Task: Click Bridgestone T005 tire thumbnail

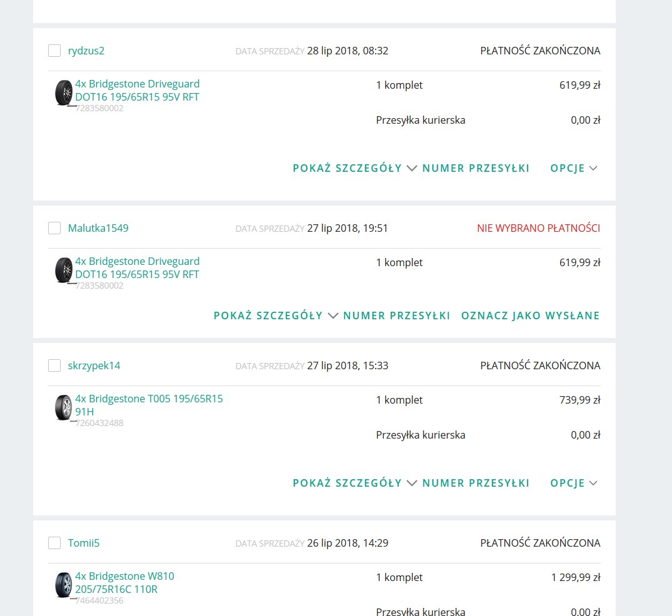Action: click(64, 408)
